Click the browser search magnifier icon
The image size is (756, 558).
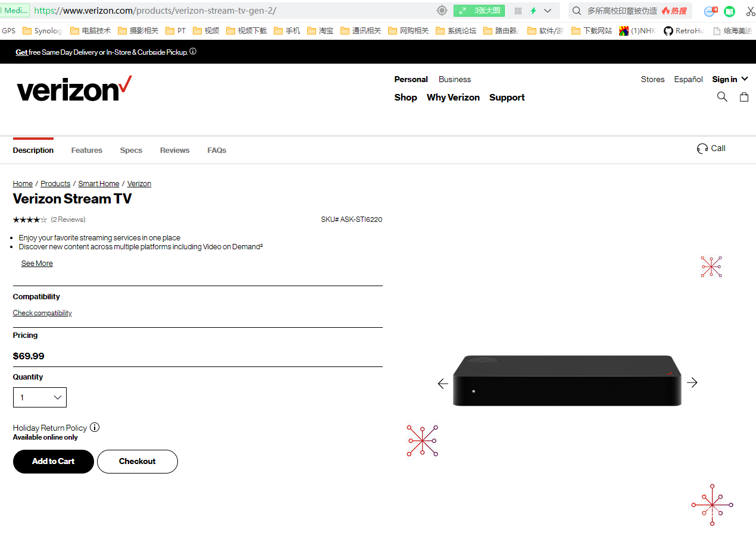click(576, 11)
